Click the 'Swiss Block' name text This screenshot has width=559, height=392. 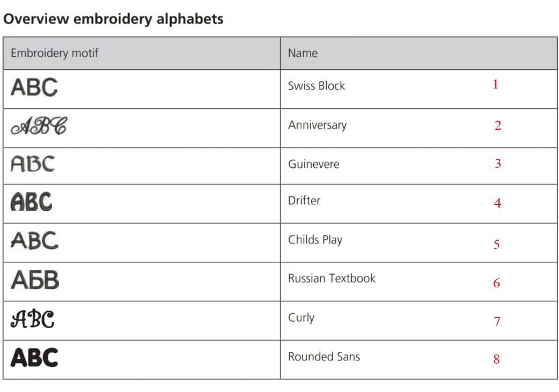317,86
